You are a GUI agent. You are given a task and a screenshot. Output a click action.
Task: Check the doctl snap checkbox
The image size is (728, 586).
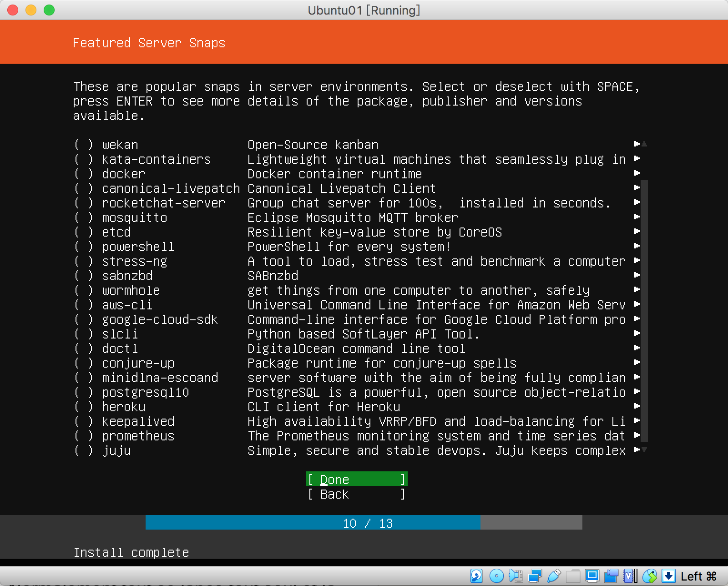point(84,349)
